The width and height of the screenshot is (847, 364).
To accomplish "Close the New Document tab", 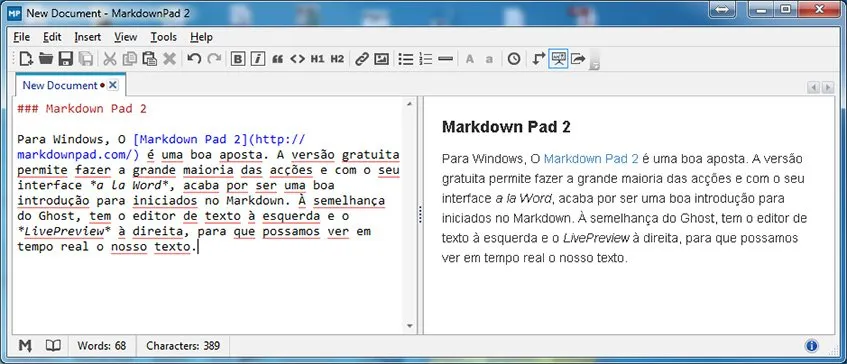I will pyautogui.click(x=112, y=85).
